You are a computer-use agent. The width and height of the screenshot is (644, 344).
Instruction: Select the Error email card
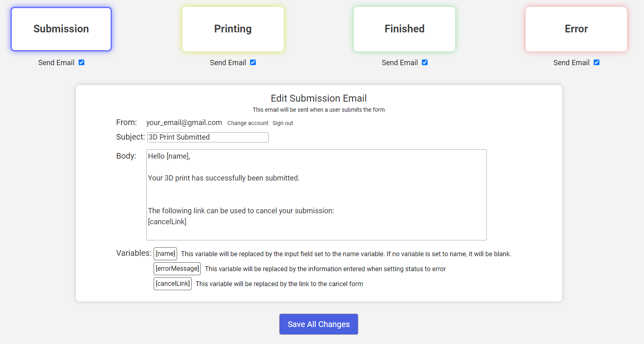(576, 29)
